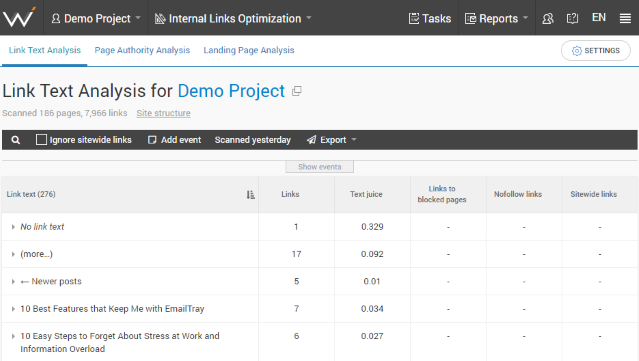This screenshot has height=361, width=639.
Task: Open the search magnifier in toolbar
Action: pos(15,140)
